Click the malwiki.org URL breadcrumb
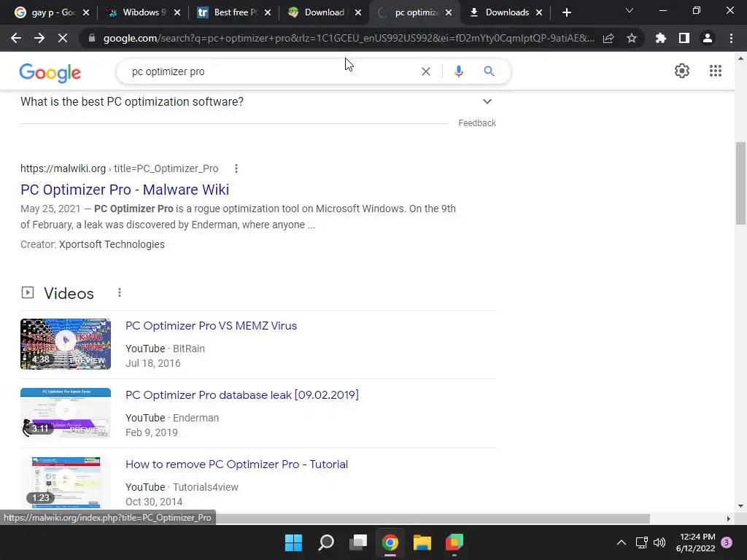747x560 pixels. (119, 168)
